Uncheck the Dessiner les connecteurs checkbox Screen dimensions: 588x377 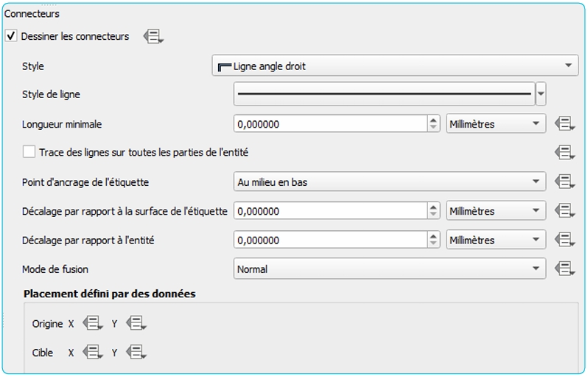click(11, 36)
